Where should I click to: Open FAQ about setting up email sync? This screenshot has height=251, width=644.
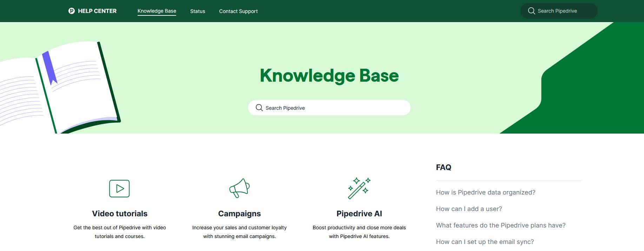[485, 242]
